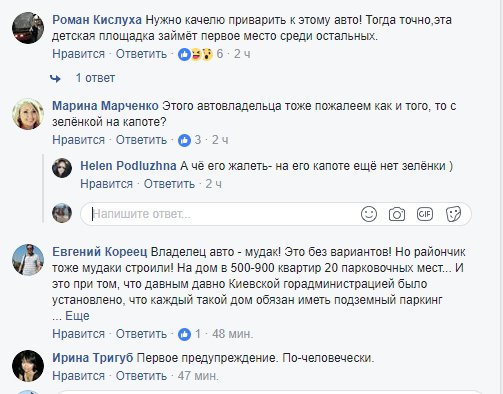Open Ирина Тригуб's avatar thumbnail
The image size is (503, 394).
[28, 366]
